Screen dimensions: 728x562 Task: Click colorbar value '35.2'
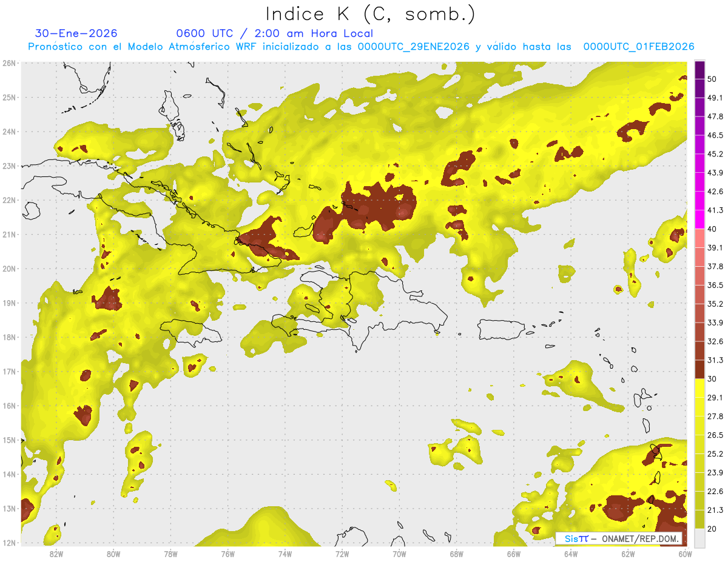pos(715,304)
